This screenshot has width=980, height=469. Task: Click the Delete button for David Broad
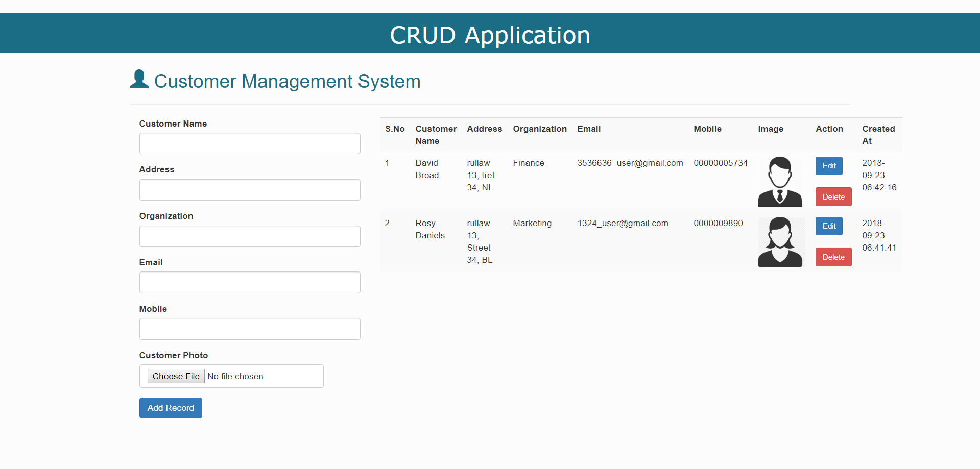tap(833, 196)
